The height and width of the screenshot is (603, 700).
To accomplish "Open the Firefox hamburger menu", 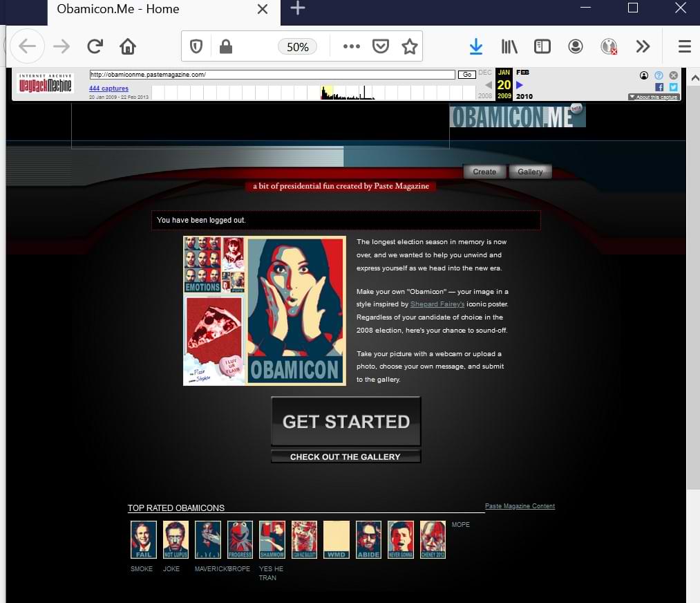I will [684, 46].
